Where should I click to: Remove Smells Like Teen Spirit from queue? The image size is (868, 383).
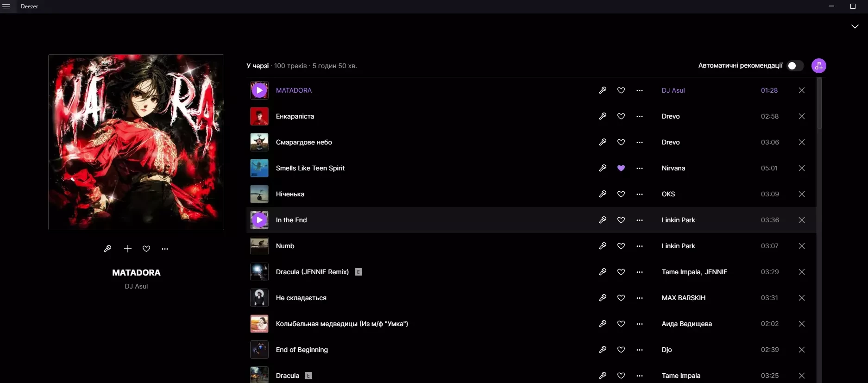coord(802,168)
